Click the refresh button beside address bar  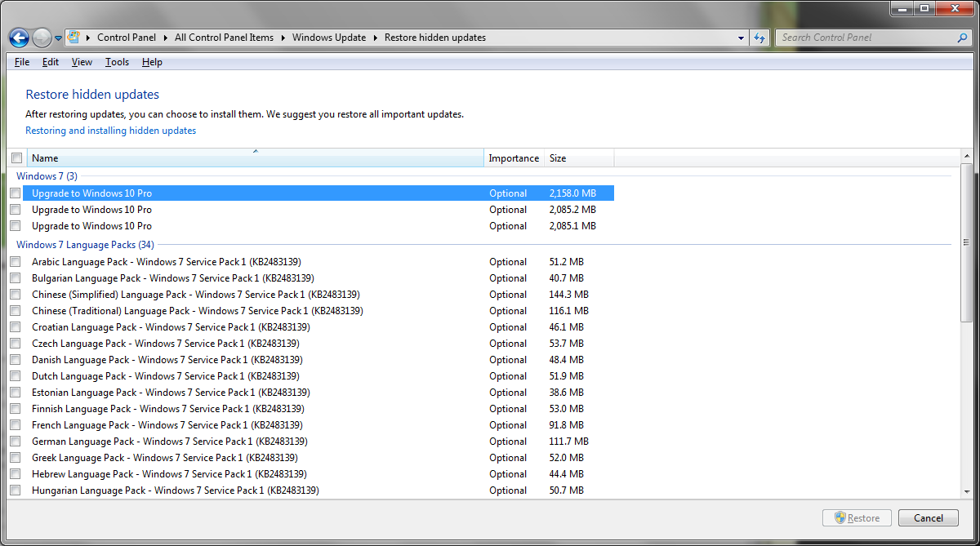click(760, 38)
